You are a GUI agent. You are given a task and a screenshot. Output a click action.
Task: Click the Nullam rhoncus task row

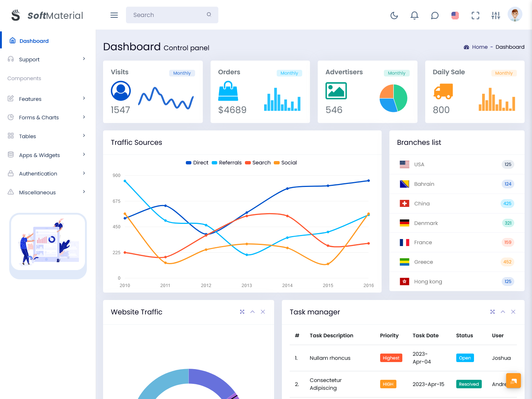tap(403, 358)
